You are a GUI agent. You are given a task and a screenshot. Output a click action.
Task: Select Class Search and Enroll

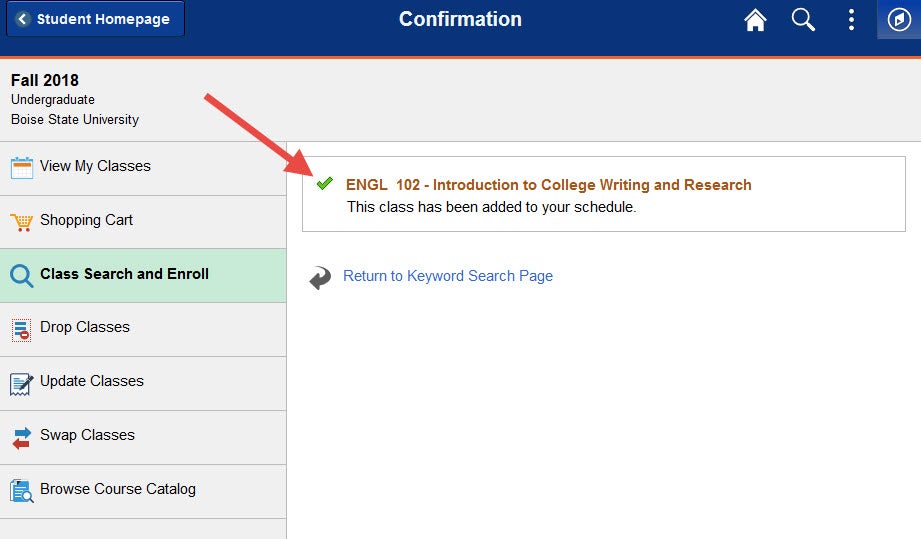[x=143, y=275]
